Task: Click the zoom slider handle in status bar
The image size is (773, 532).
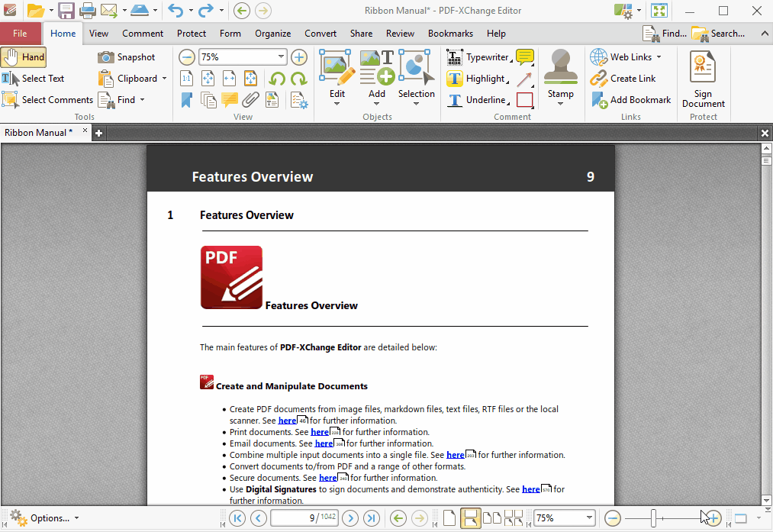Action: pyautogui.click(x=654, y=518)
